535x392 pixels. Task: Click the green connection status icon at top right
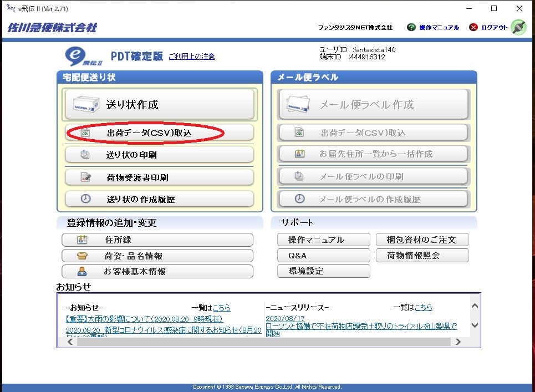pyautogui.click(x=518, y=27)
